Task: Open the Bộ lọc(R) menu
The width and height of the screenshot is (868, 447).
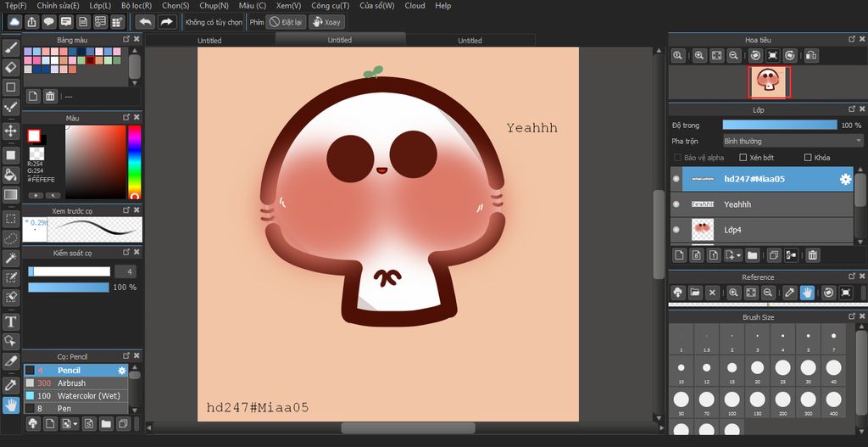Action: click(136, 6)
